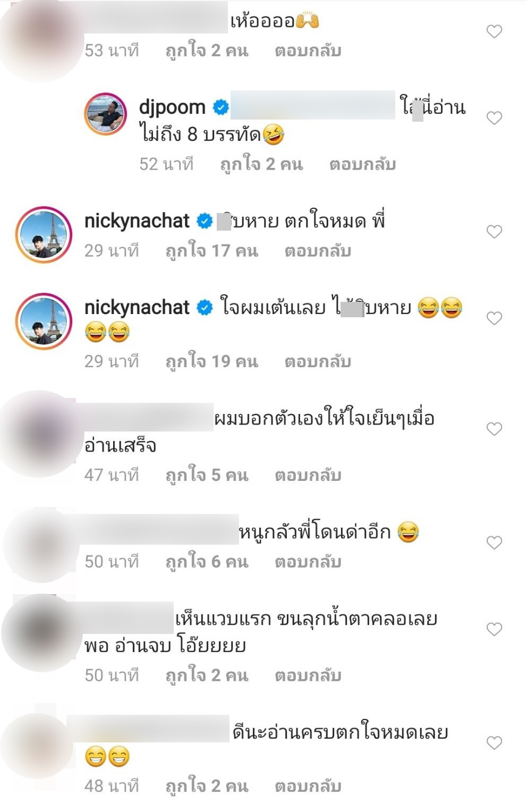Viewport: 527px width, 812px height.
Task: View the 19 likes list
Action: coord(211,362)
